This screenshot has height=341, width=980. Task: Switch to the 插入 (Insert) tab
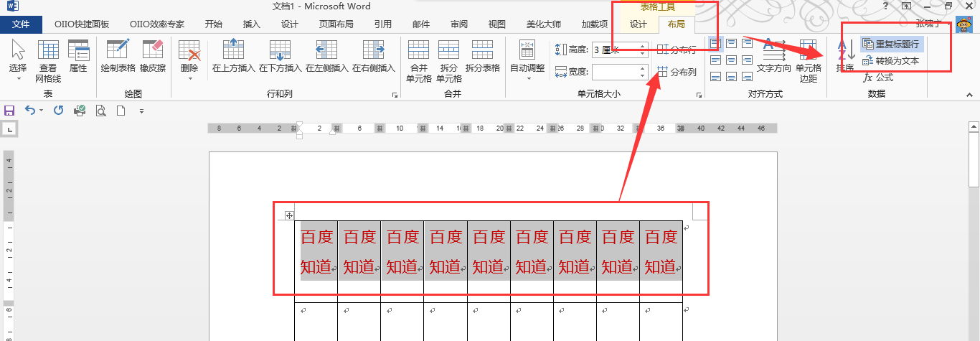tap(252, 24)
